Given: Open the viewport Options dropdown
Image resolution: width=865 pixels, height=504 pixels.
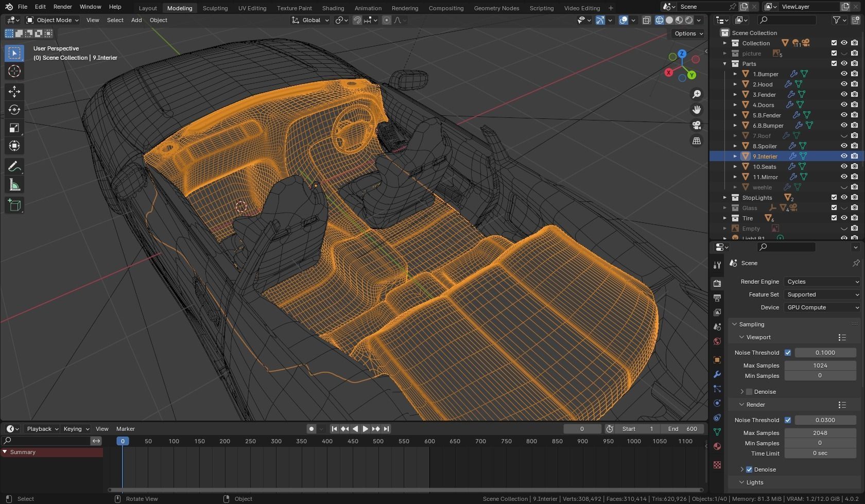Looking at the screenshot, I should point(688,33).
